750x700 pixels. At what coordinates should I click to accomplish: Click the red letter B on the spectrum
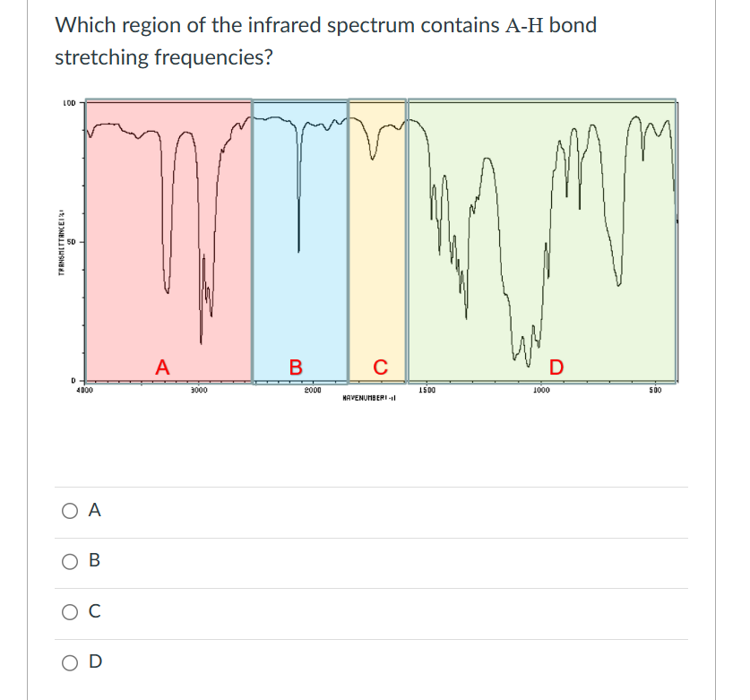(295, 366)
